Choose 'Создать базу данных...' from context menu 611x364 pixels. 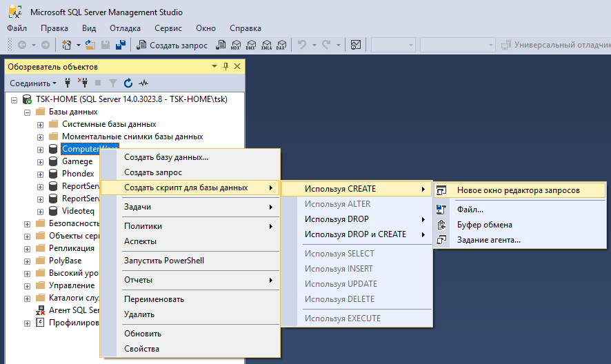click(190, 157)
